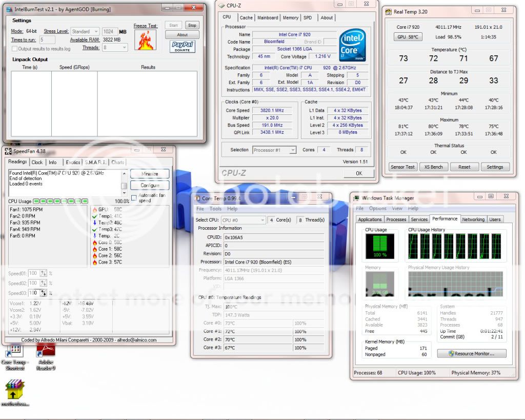525x420 pixels.
Task: Stop the IntelBurnTest run with Stop button
Action: [192, 26]
